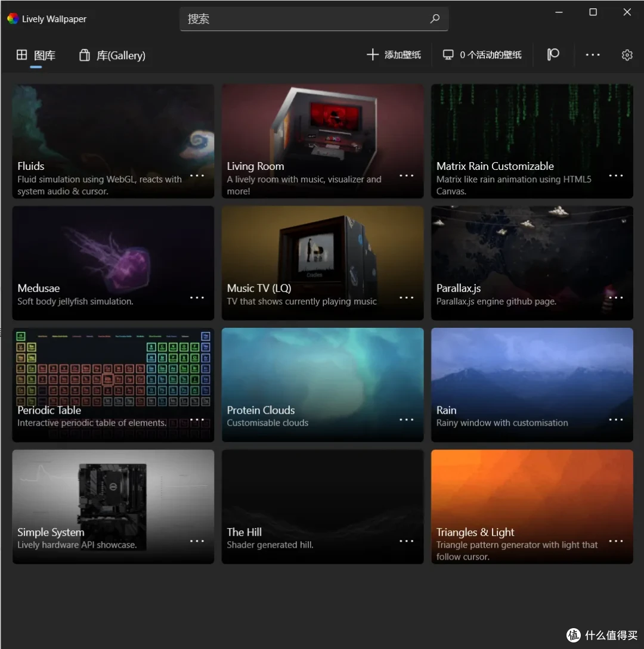Click the text 'Shader generated hill.'
644x649 pixels.
coord(270,545)
